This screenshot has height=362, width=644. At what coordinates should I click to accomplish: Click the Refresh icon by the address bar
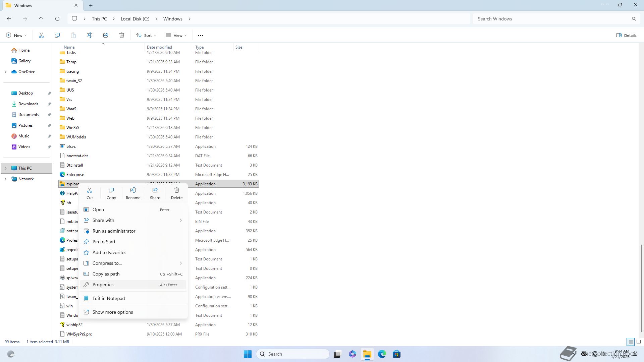pyautogui.click(x=57, y=19)
